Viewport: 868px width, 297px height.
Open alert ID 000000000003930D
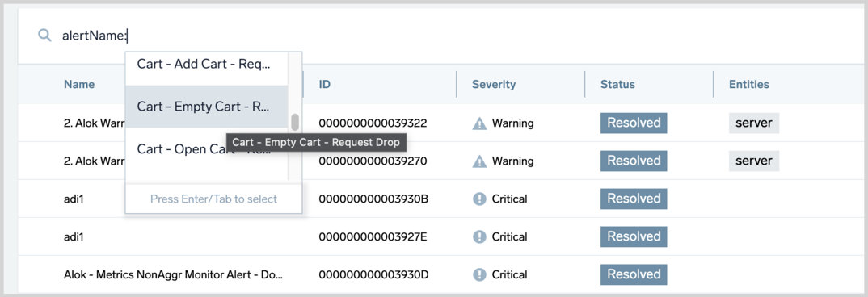click(373, 274)
